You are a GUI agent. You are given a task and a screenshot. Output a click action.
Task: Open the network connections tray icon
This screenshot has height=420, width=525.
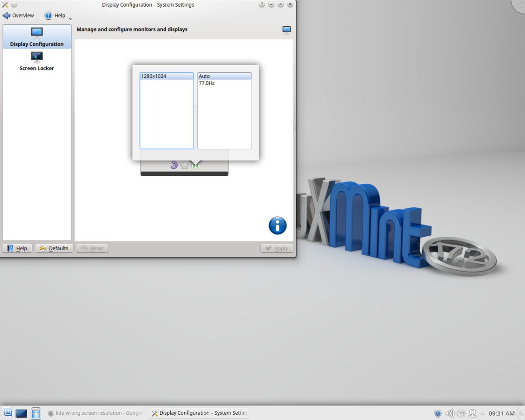coord(472,413)
